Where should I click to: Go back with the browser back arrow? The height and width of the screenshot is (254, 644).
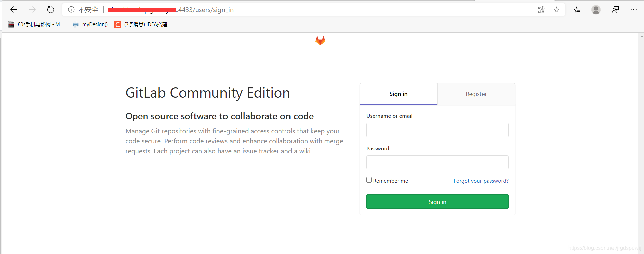point(14,10)
